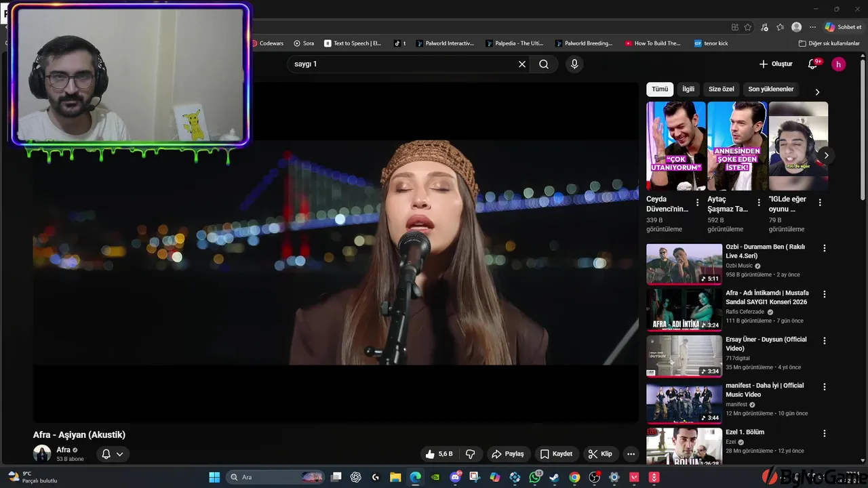Start voice search with microphone icon
This screenshot has height=488, width=868.
574,64
